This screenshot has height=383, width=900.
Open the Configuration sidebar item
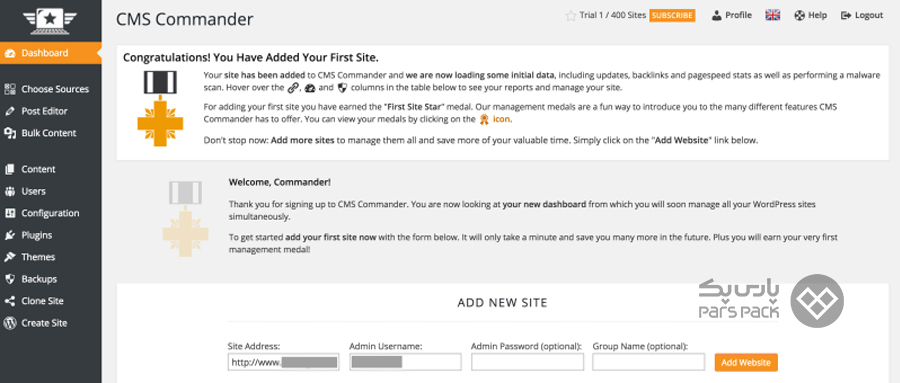click(51, 213)
